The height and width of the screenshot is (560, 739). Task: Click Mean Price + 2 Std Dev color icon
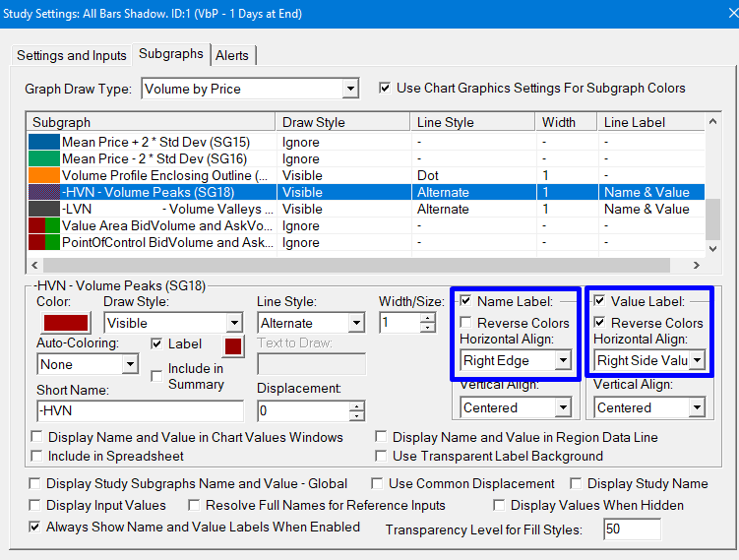(44, 142)
